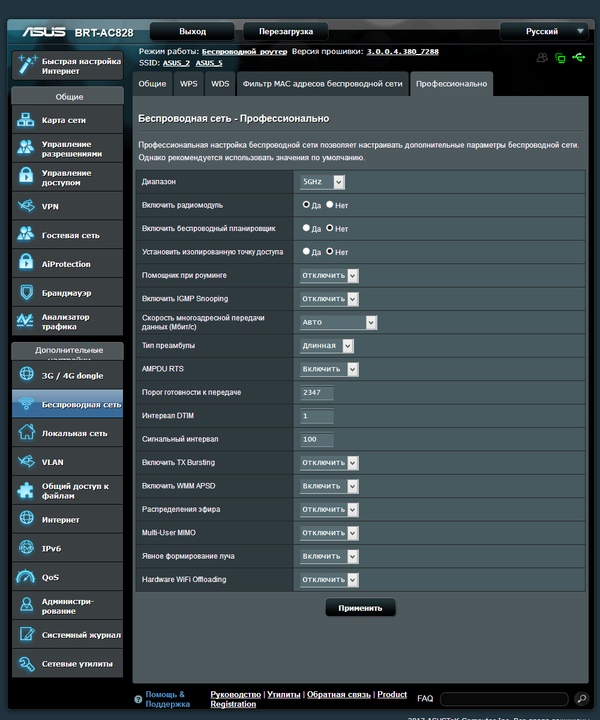Open the Hardware WiFi Offloading dropdown
Screen dimensions: 600x720
click(329, 580)
